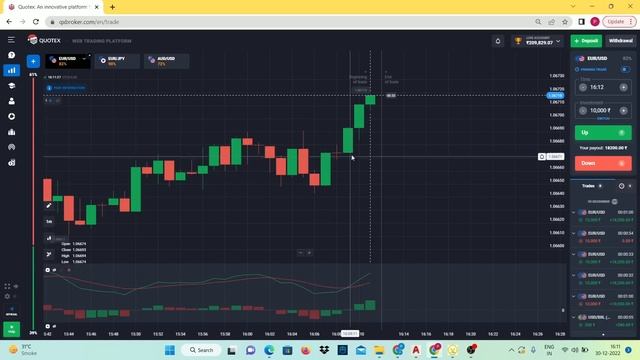Click the Quotex logo
This screenshot has height=360, width=640.
44,40
